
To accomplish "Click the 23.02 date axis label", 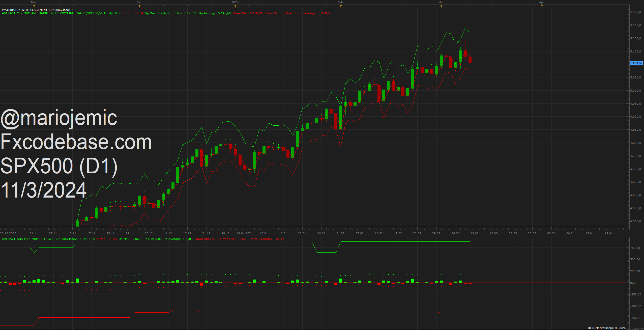I will 417,233.
